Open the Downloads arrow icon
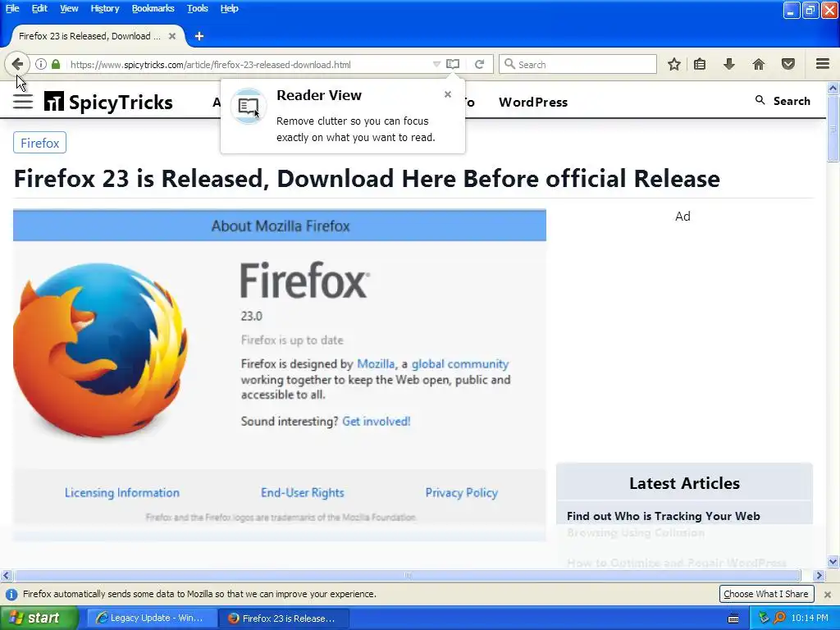This screenshot has height=630, width=840. pos(728,64)
